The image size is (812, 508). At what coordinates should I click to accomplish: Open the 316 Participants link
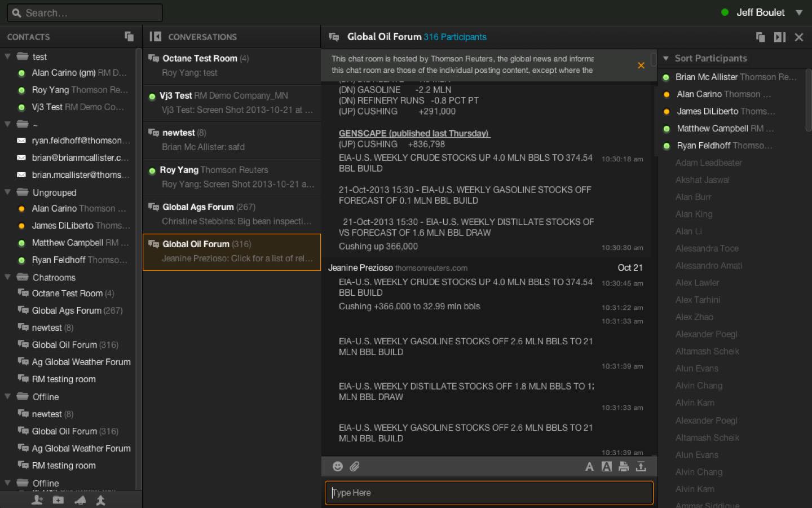tap(454, 37)
